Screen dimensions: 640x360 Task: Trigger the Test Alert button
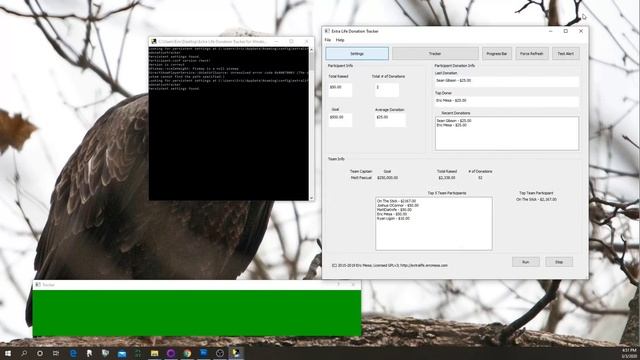click(x=566, y=53)
